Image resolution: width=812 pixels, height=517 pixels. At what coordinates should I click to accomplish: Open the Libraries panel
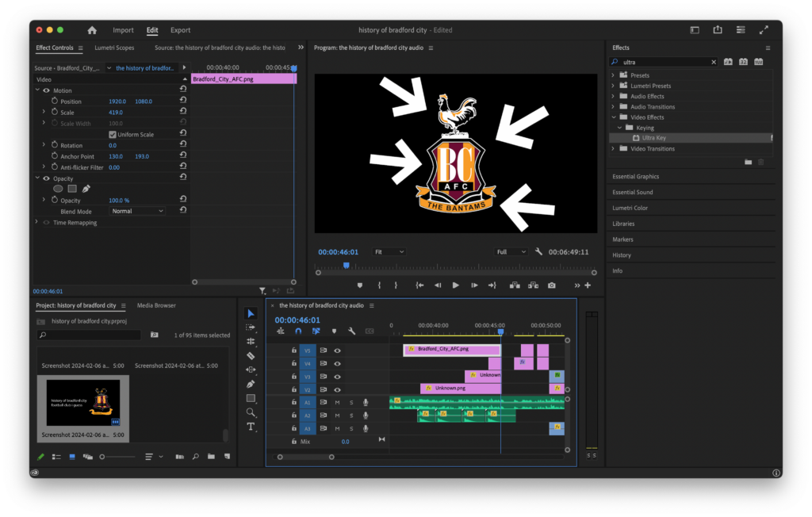click(623, 224)
